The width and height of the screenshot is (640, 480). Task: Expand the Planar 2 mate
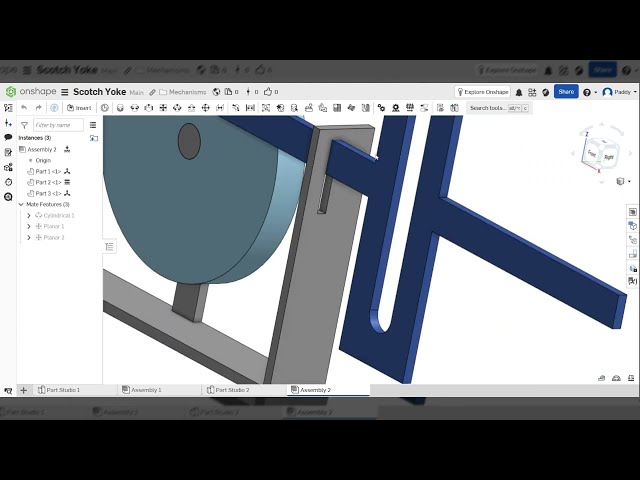[29, 238]
